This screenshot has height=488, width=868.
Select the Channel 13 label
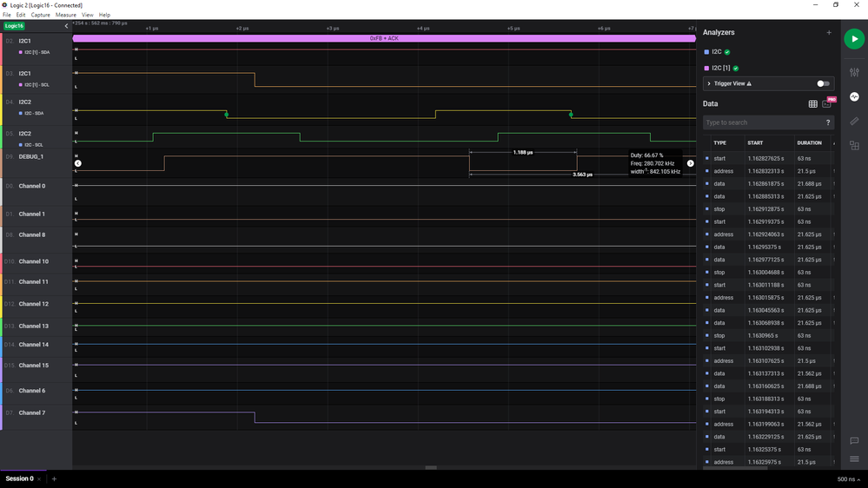pos(34,326)
